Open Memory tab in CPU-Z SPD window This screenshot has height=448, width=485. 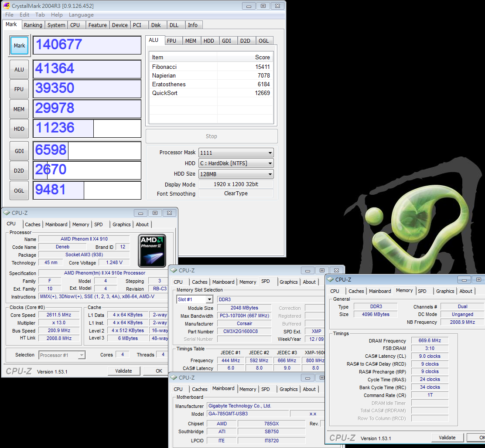coord(247,282)
